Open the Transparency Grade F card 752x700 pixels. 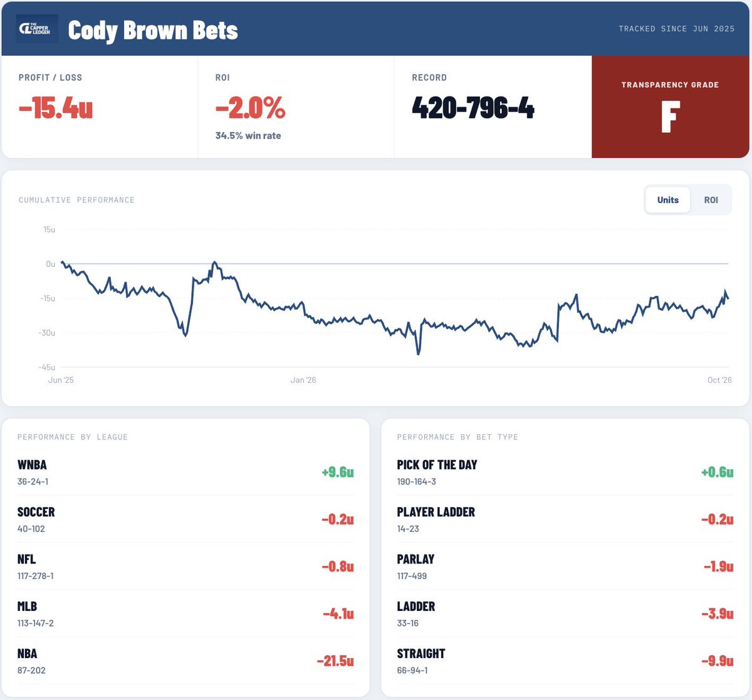[671, 107]
